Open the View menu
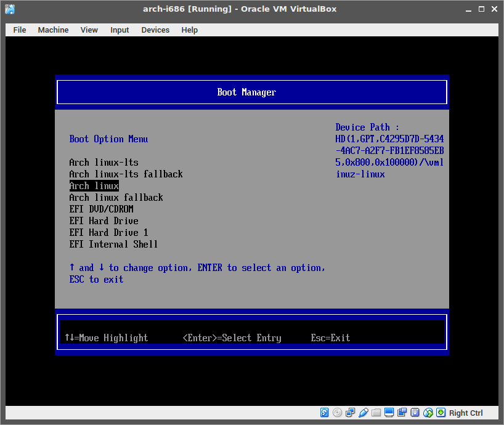This screenshot has width=504, height=425. tap(89, 30)
